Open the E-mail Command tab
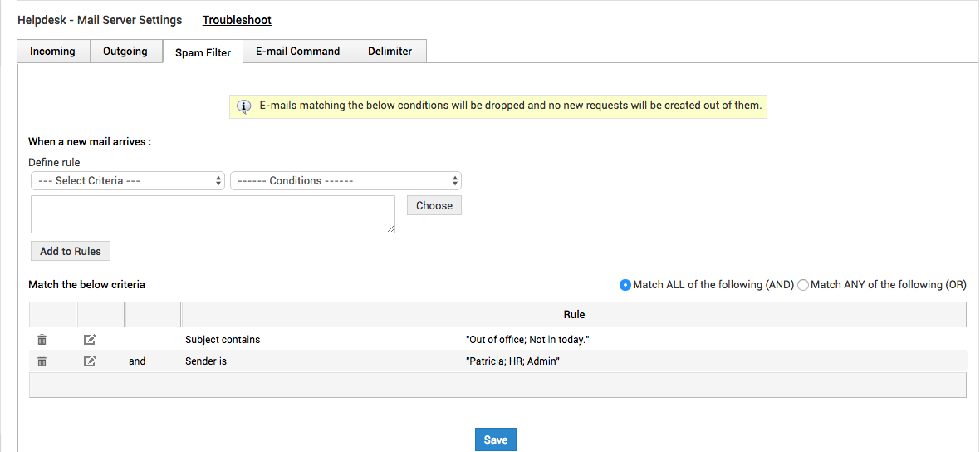The image size is (980, 452). pyautogui.click(x=297, y=52)
